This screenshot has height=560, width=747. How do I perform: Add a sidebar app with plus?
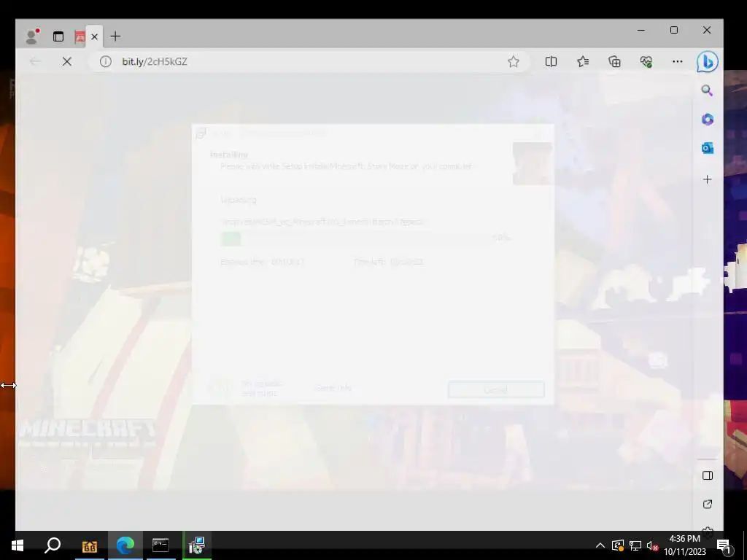point(707,179)
